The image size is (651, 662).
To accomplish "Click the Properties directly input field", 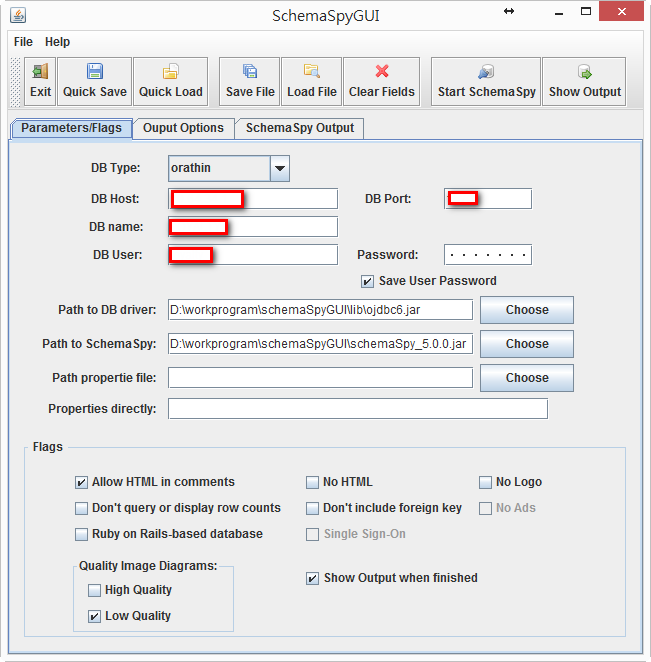I will 358,409.
